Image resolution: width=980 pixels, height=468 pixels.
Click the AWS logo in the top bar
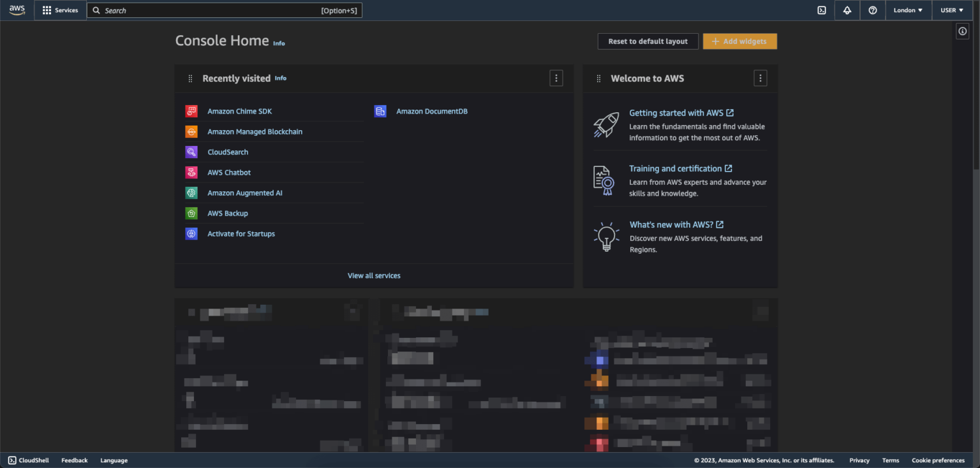[x=17, y=10]
